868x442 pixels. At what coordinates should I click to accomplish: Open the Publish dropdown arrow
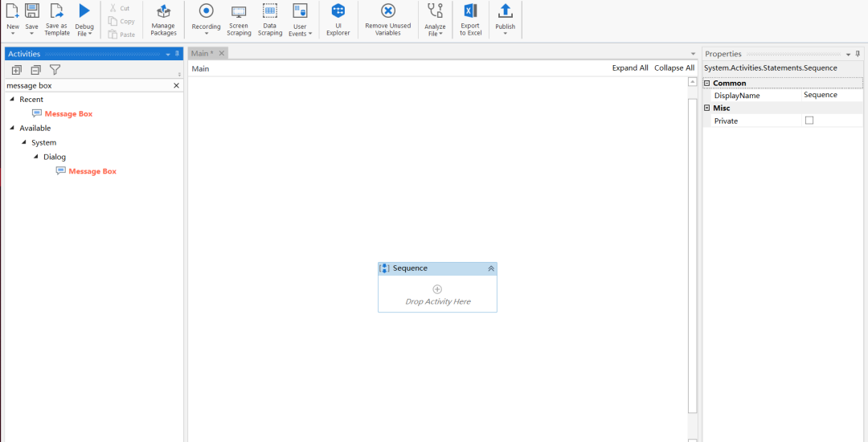coord(505,34)
